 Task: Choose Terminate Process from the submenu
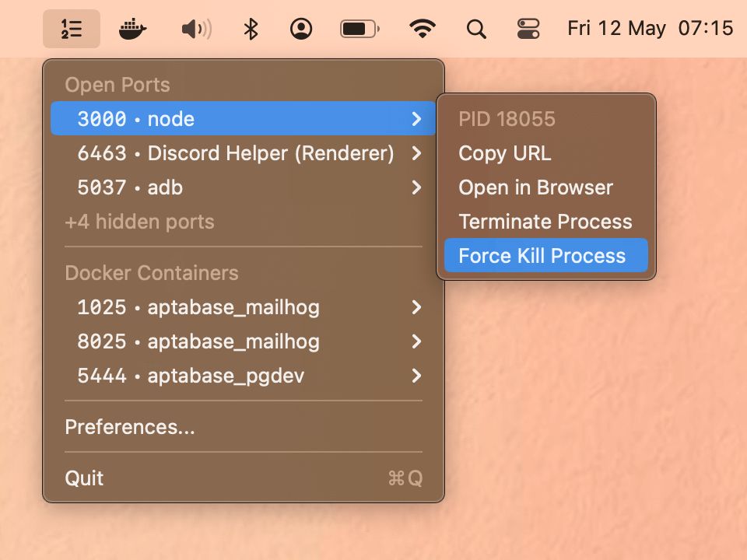545,222
